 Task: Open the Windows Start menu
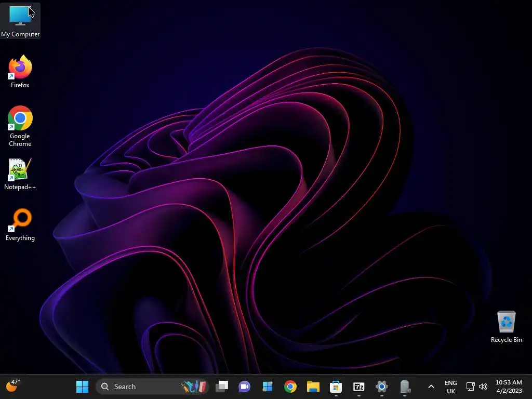coord(82,387)
